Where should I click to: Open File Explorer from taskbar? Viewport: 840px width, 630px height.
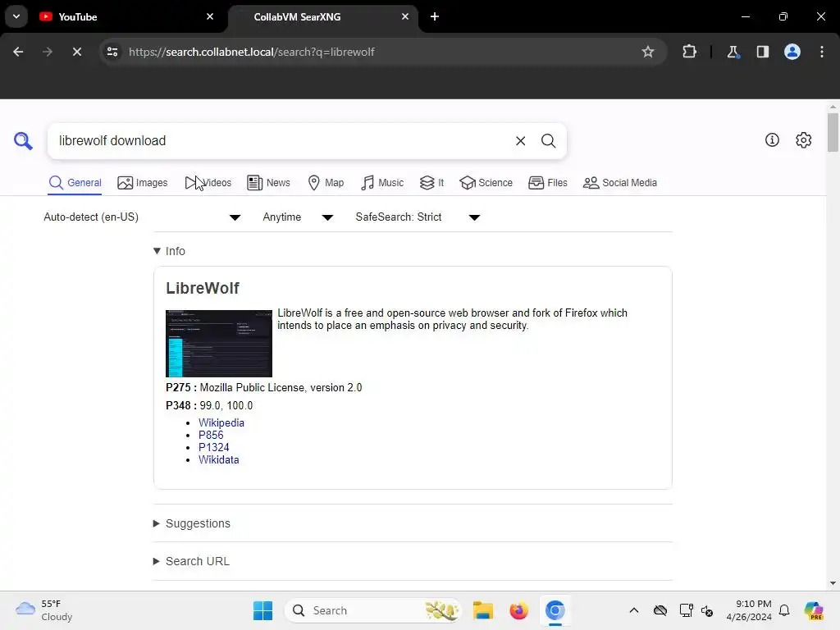tap(482, 610)
